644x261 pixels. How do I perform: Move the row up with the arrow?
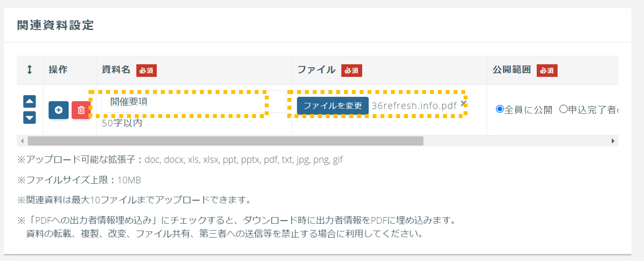pyautogui.click(x=30, y=101)
